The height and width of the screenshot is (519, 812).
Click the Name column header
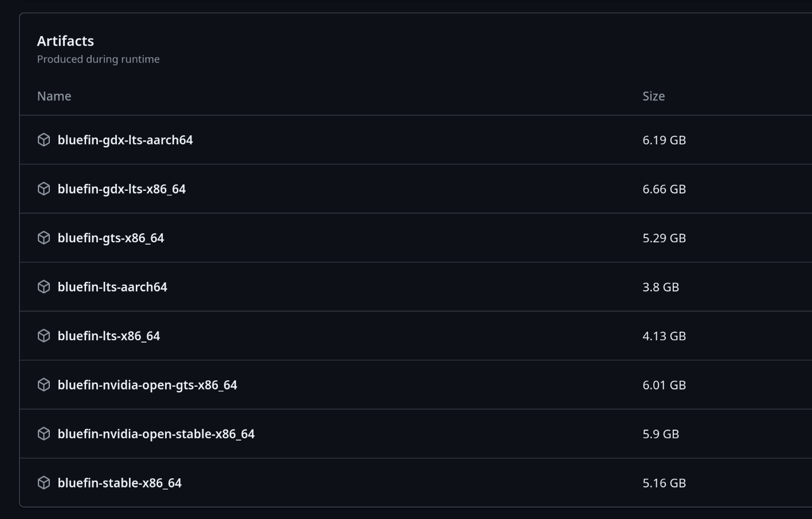tap(54, 96)
